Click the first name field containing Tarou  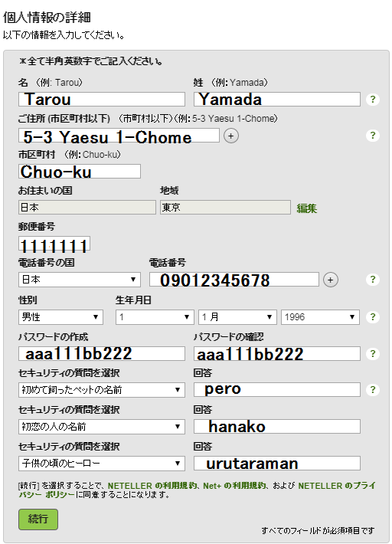tap(102, 100)
